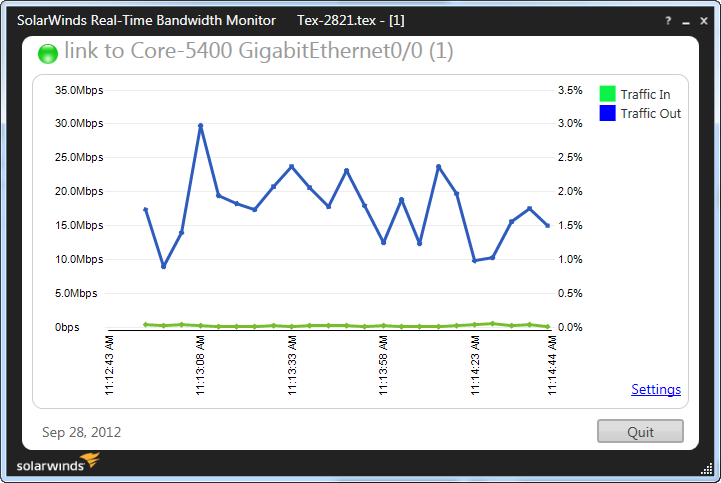Viewport: 721px width, 483px height.
Task: Click the 11:13:58 AM time label
Action: (383, 365)
